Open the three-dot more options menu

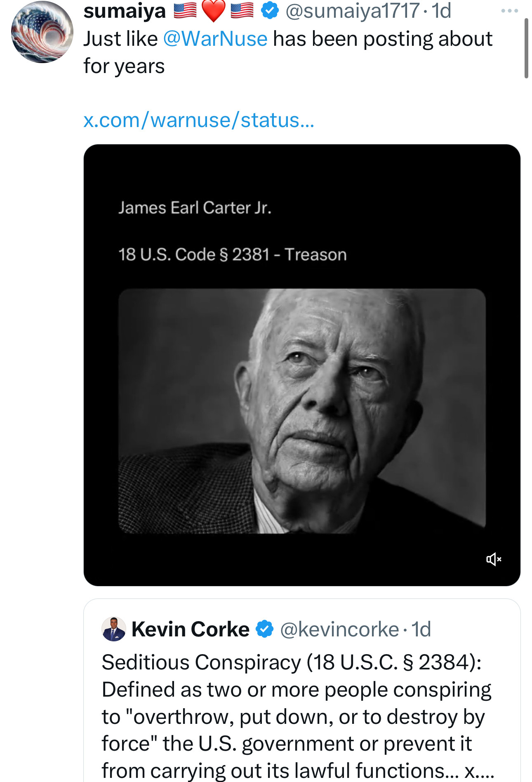click(x=509, y=11)
